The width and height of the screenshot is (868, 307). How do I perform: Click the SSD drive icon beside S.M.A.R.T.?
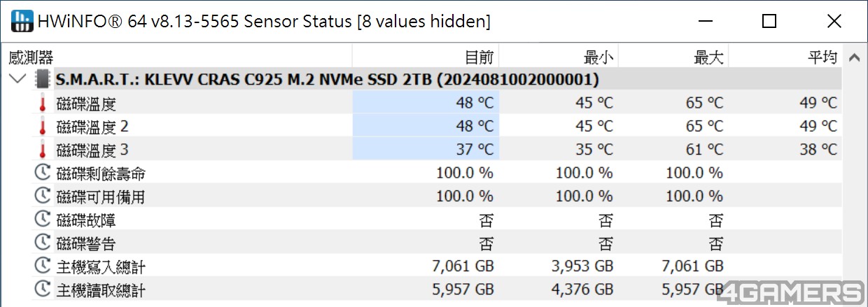click(43, 79)
